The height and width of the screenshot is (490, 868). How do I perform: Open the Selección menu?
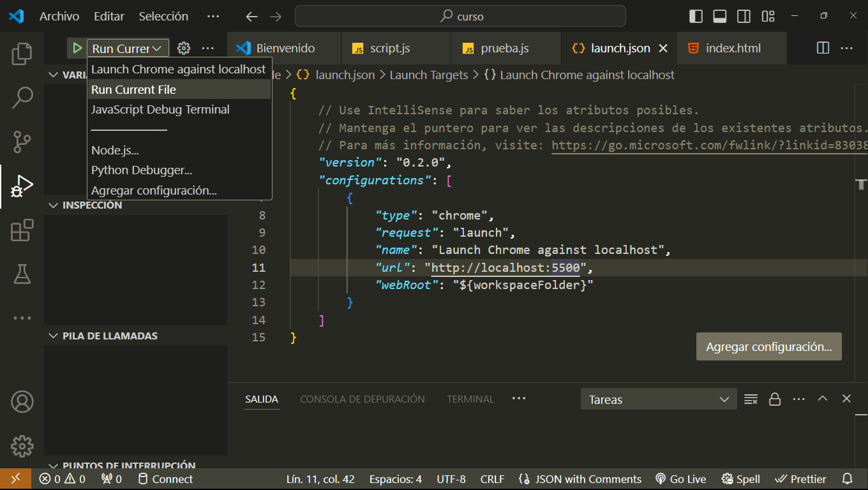(163, 17)
